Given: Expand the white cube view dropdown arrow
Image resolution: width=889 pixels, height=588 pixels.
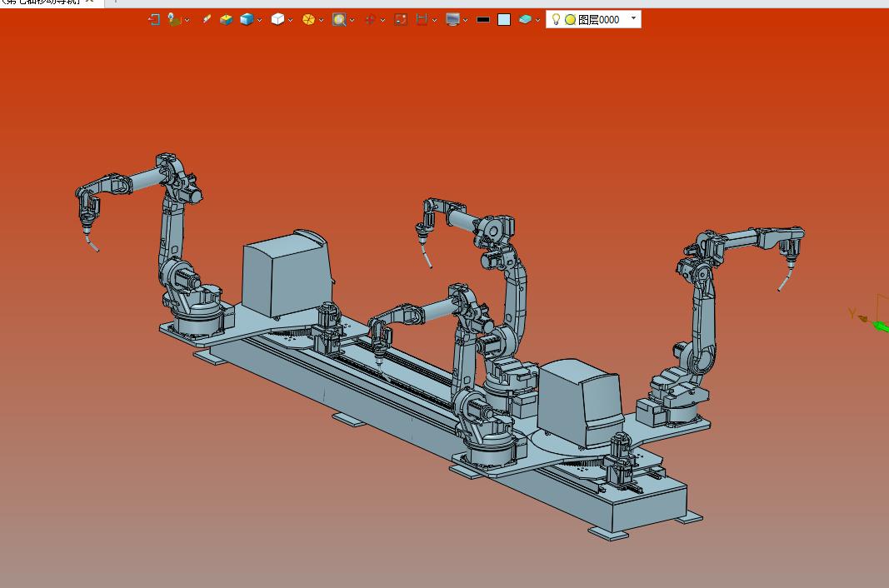Looking at the screenshot, I should tap(290, 20).
